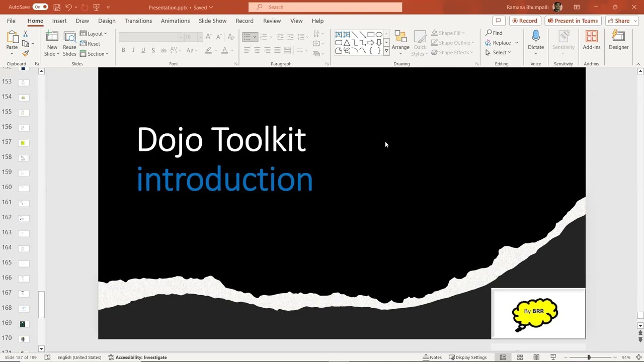644x362 pixels.
Task: Click the Redo icon in title bar
Action: tap(85, 7)
